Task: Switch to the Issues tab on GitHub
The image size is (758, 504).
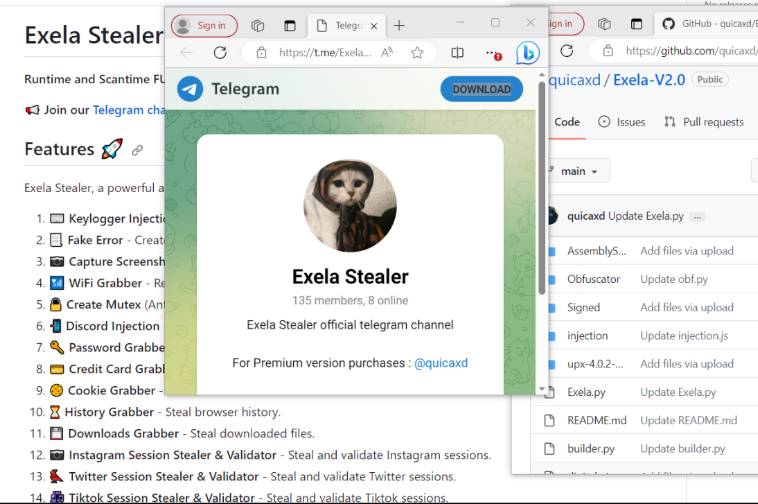Action: 622,122
